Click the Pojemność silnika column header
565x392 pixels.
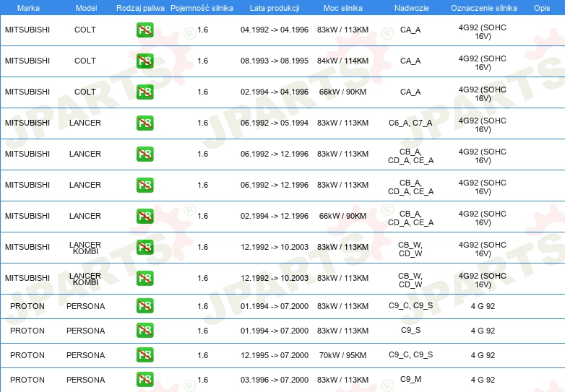tap(202, 8)
